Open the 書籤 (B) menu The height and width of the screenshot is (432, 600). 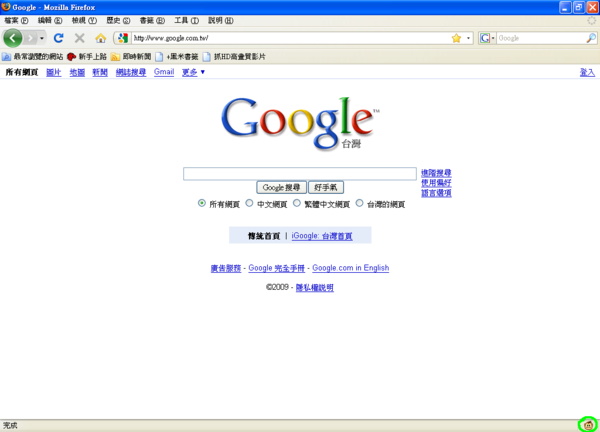(x=152, y=20)
